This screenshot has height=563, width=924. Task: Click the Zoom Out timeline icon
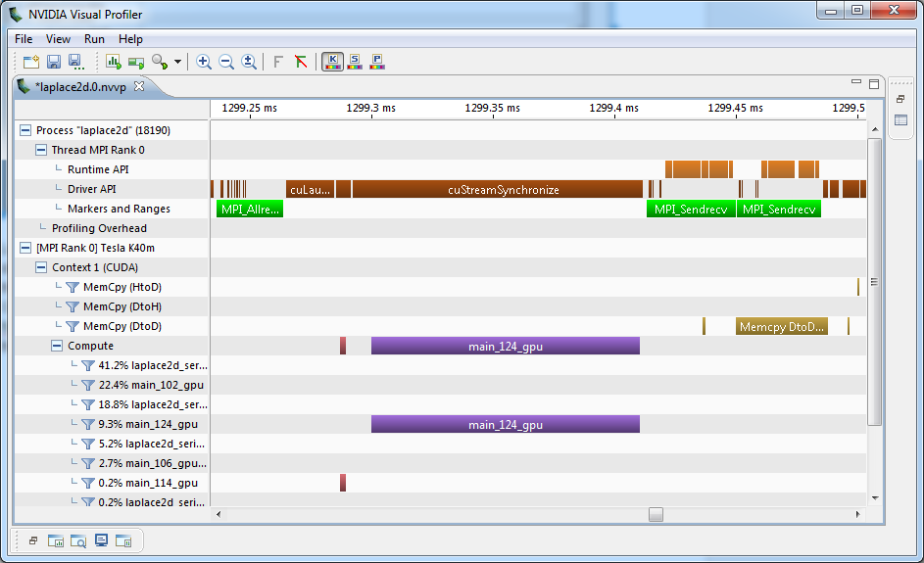coord(226,62)
